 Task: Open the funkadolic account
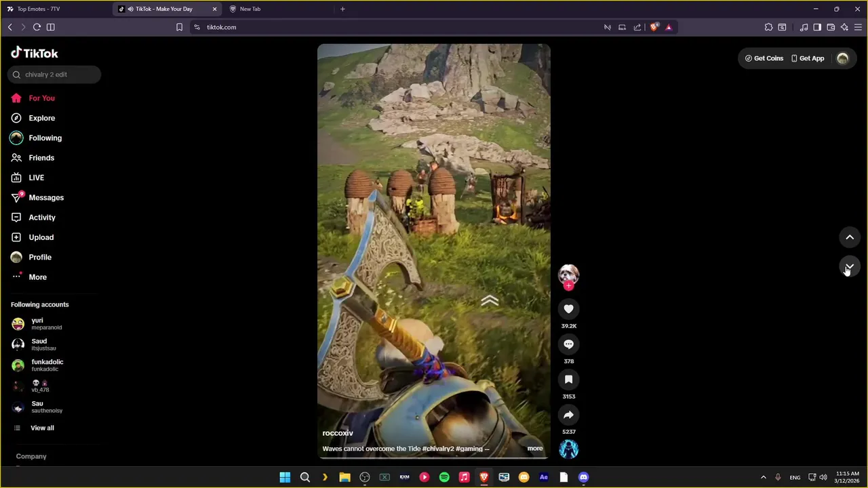[38, 365]
